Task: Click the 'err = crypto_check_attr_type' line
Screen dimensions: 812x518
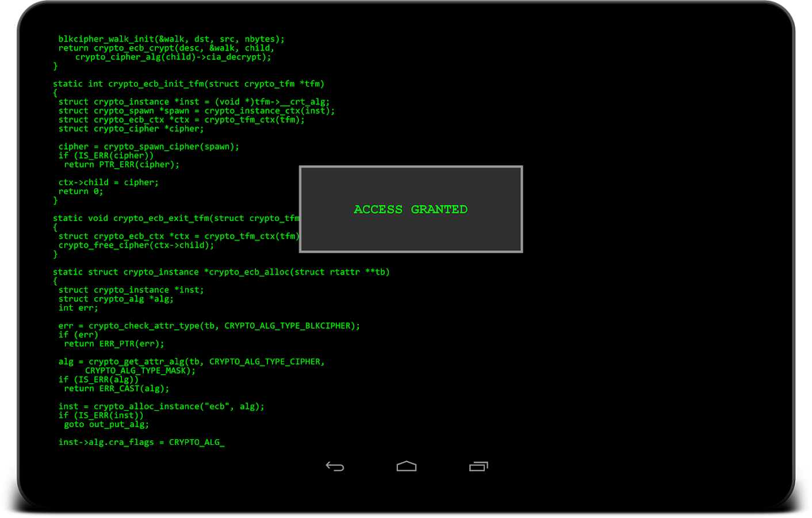Action: [x=209, y=326]
